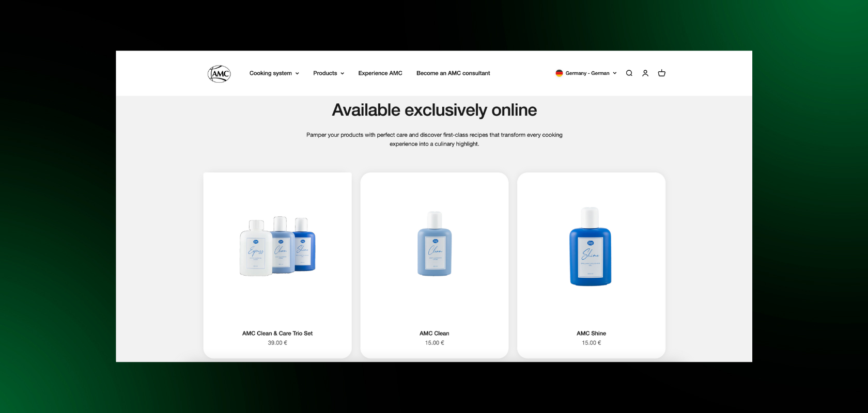
Task: Click the 39.00 € Trio Set price
Action: pyautogui.click(x=277, y=343)
